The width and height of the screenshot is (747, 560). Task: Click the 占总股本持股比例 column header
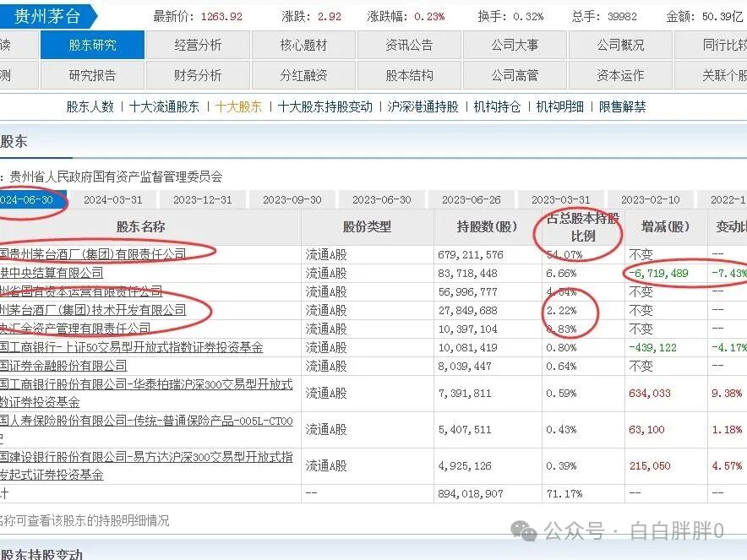tap(582, 227)
